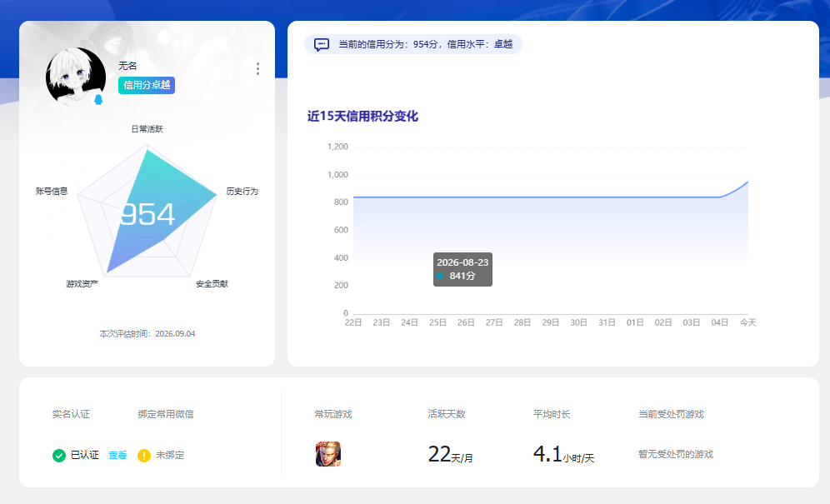Click the speech bubble icon beside credit score
The image size is (830, 504).
322,44
